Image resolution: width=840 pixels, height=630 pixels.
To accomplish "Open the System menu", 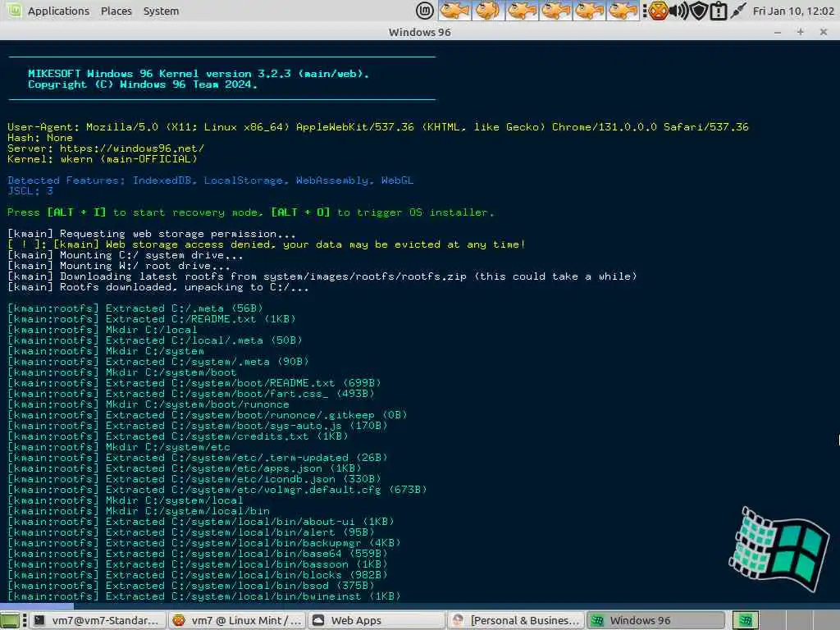I will [161, 11].
